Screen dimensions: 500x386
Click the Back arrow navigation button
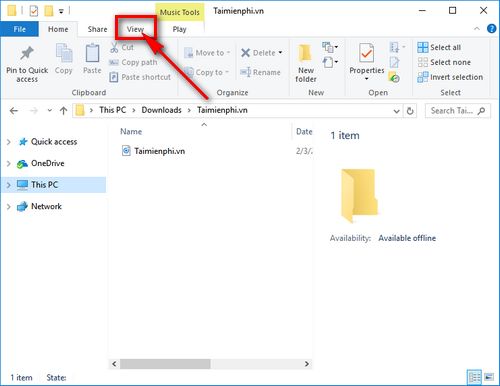14,111
